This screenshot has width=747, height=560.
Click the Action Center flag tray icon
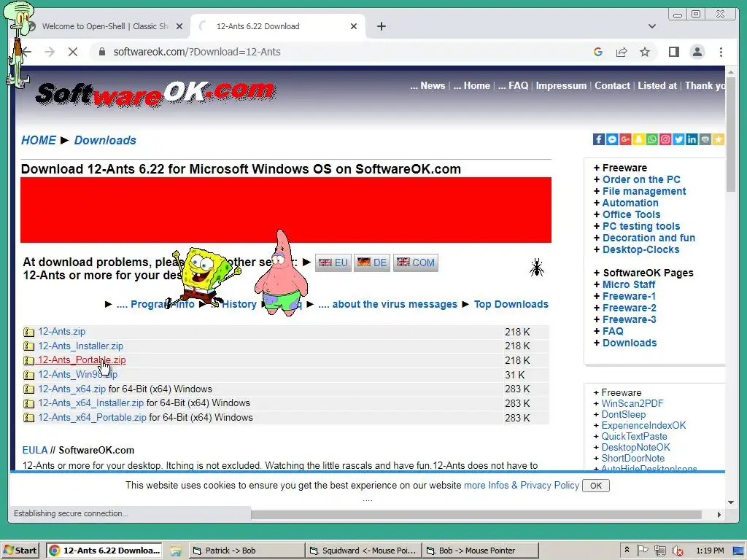(x=643, y=551)
